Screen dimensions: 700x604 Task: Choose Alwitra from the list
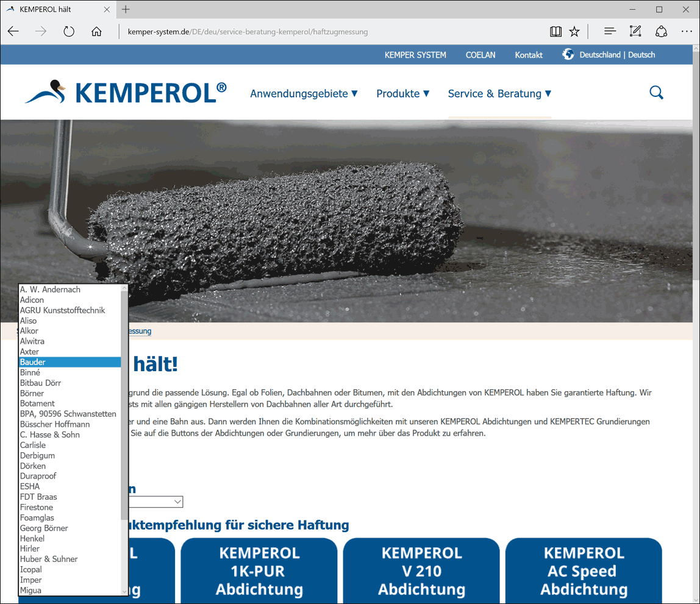[x=70, y=341]
